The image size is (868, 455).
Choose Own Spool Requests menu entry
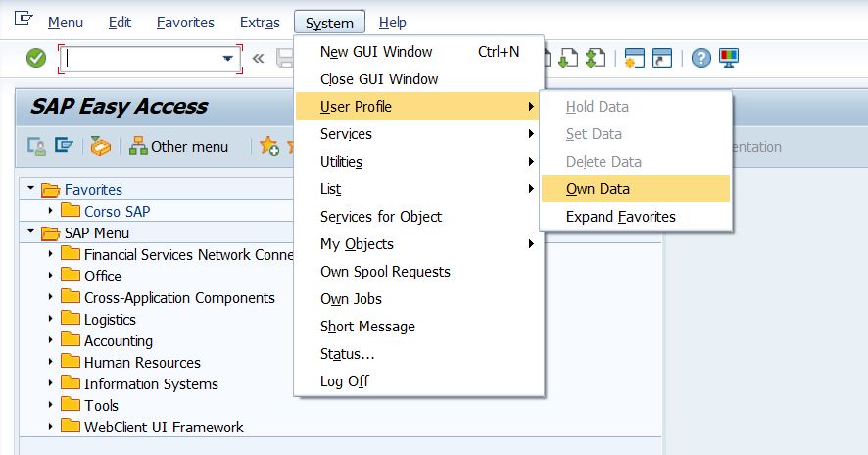[x=419, y=272]
